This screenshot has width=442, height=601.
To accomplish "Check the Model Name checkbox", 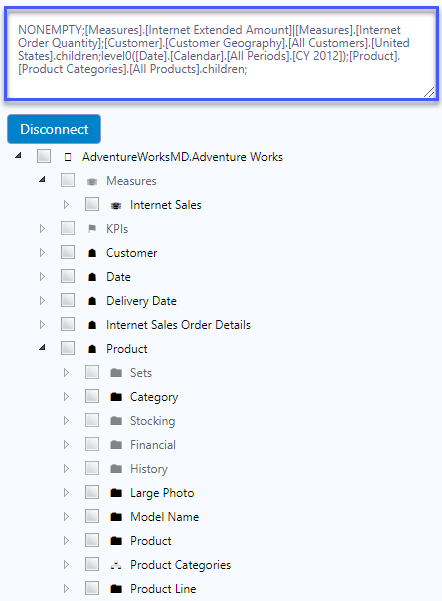I will pos(92,516).
